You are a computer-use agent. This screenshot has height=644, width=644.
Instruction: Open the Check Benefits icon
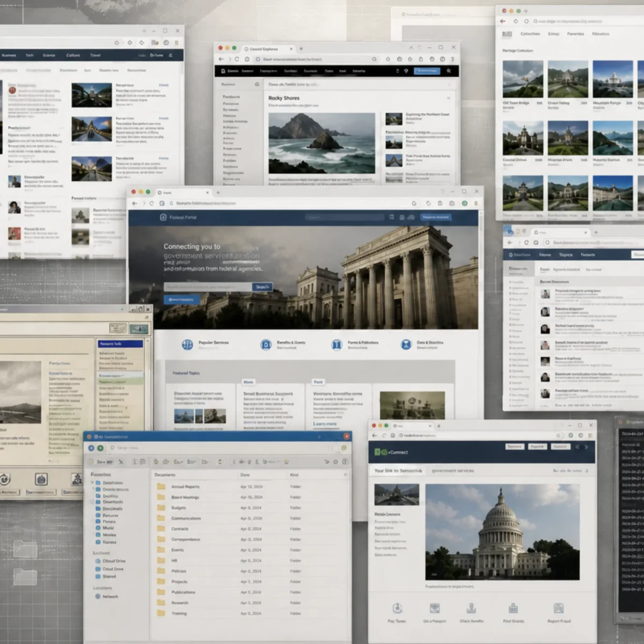[x=471, y=608]
